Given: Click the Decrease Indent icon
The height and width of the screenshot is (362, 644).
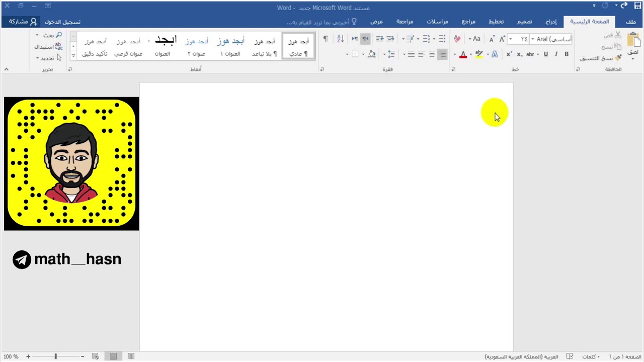Looking at the screenshot, I should (x=390, y=39).
